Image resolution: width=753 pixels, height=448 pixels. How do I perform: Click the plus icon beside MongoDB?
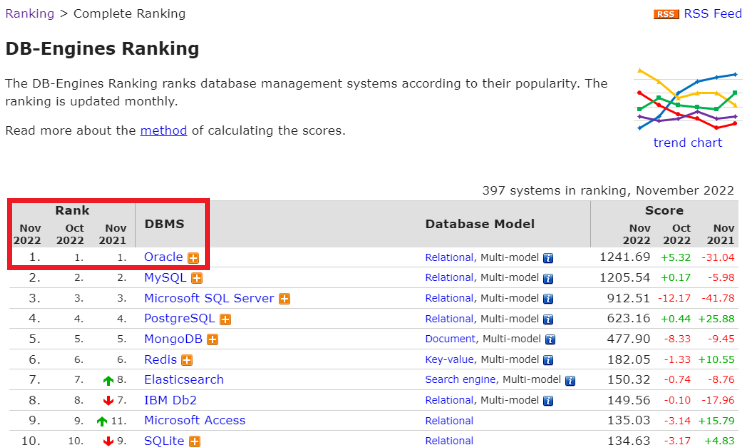pos(212,339)
